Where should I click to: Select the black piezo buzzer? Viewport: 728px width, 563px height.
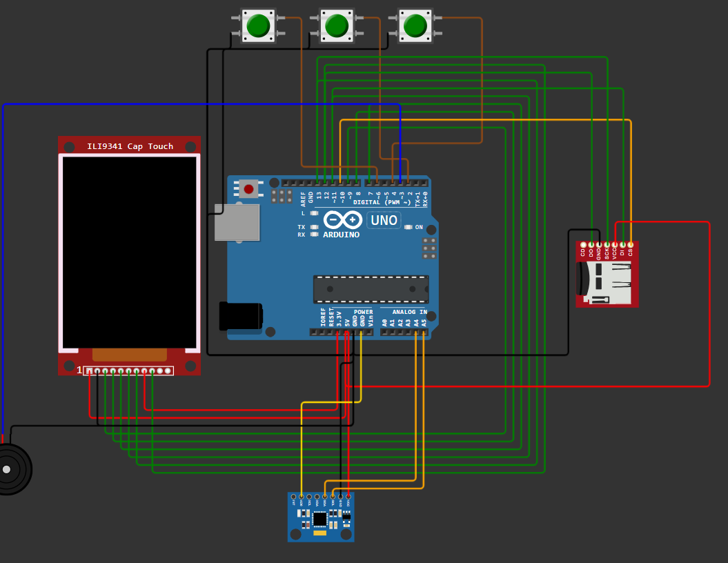(10, 469)
